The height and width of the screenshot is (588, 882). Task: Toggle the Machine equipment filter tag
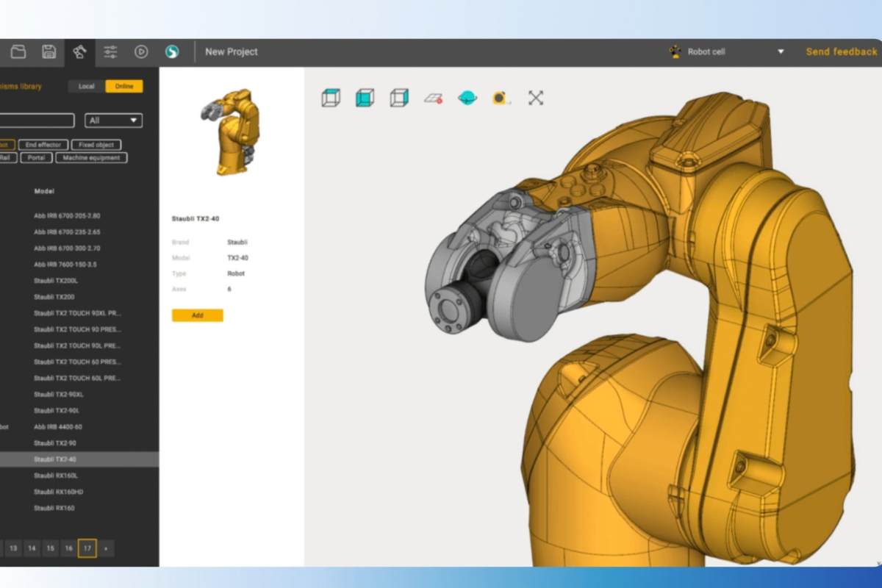[91, 157]
